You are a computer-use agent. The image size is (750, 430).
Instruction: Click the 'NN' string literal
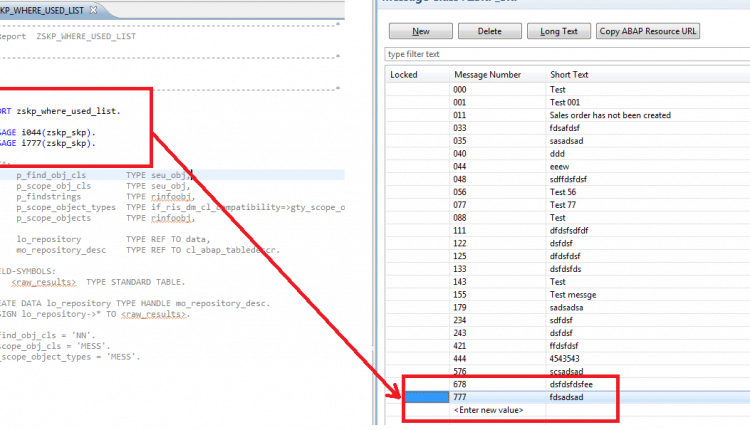pyautogui.click(x=83, y=336)
